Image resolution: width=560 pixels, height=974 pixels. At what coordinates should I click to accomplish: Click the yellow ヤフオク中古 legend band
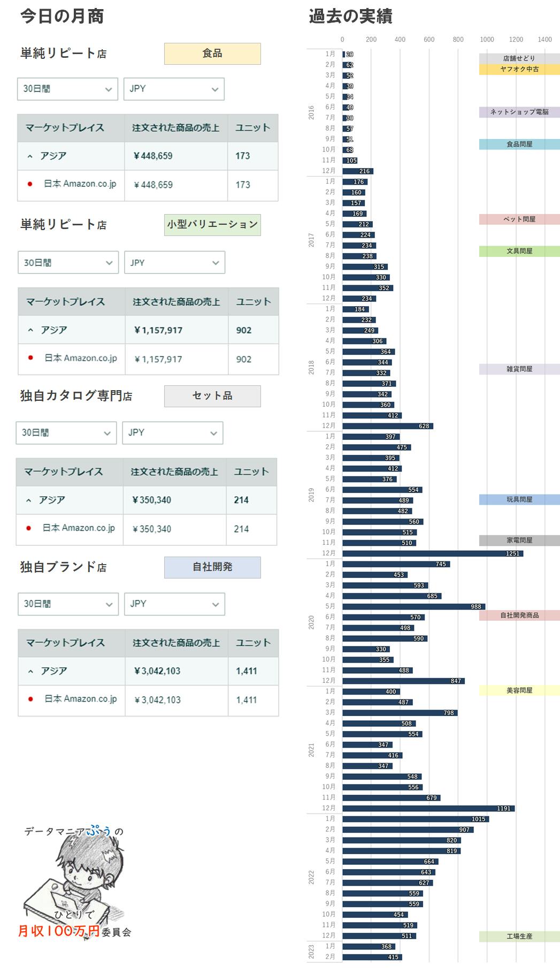519,69
